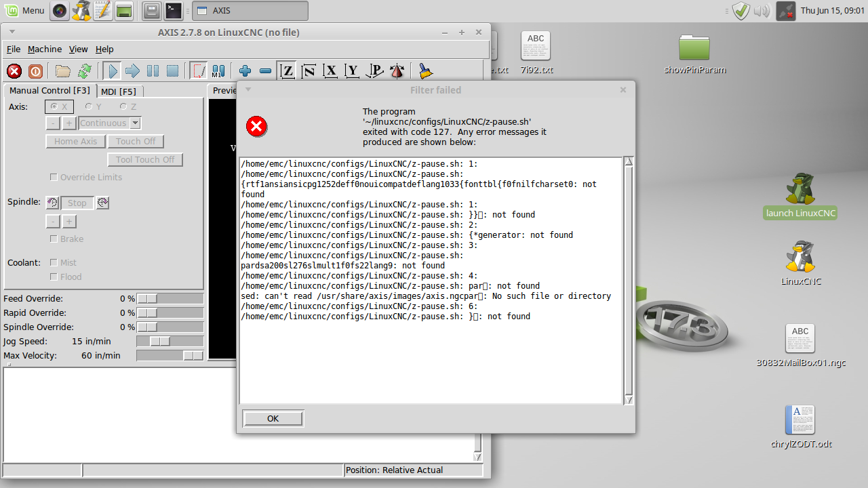Stop program execution with the square icon
This screenshot has width=868, height=488.
tap(172, 70)
